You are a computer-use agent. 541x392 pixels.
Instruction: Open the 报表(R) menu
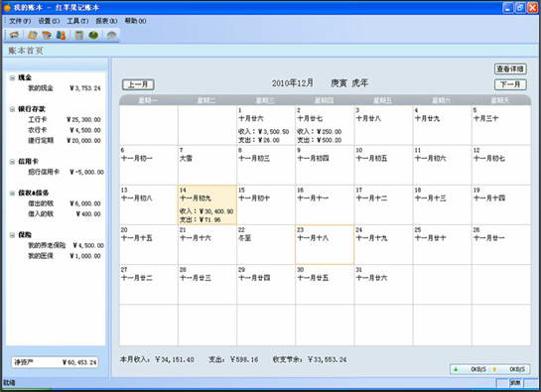click(106, 21)
